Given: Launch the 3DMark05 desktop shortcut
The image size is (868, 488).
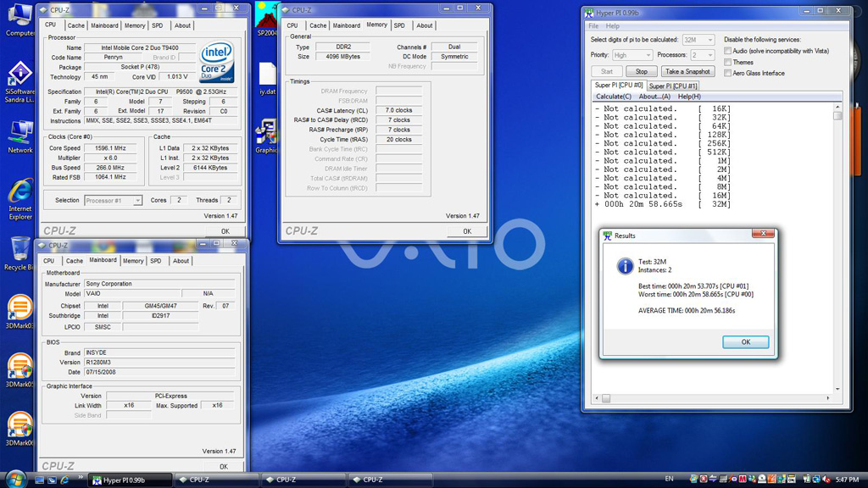Looking at the screenshot, I should click(x=20, y=371).
